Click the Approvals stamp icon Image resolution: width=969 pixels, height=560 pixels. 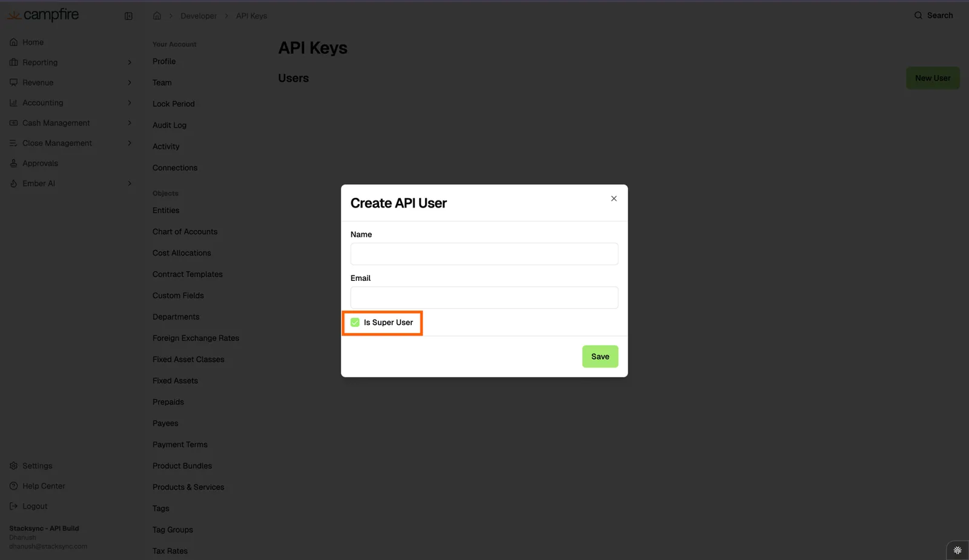(13, 163)
